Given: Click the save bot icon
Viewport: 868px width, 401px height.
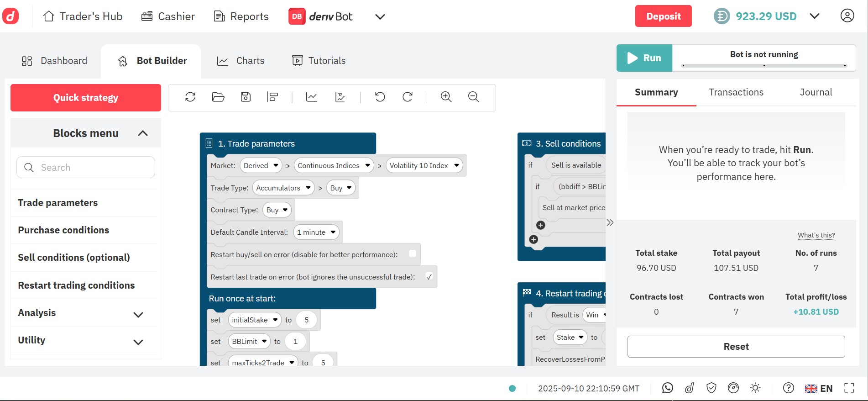Looking at the screenshot, I should [246, 97].
